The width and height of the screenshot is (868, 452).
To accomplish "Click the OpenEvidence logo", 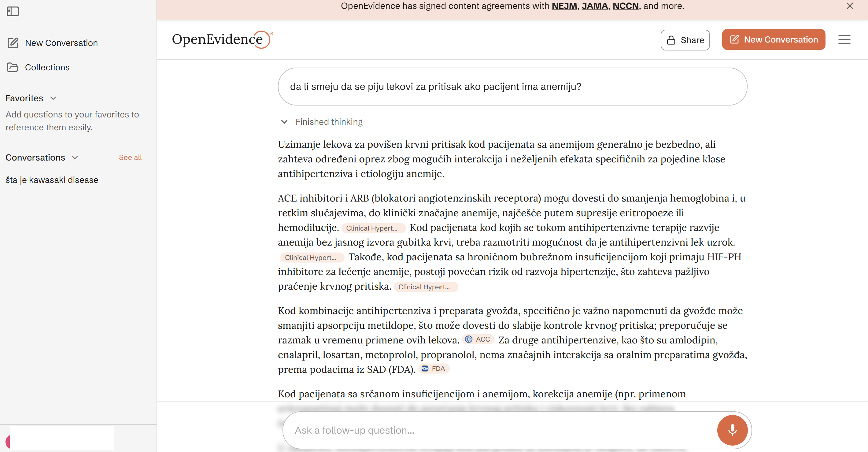I will point(222,39).
